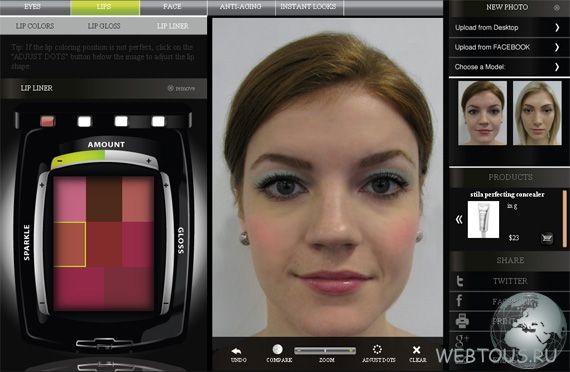Open Adjust Dots tool
The height and width of the screenshot is (372, 570).
point(377,349)
